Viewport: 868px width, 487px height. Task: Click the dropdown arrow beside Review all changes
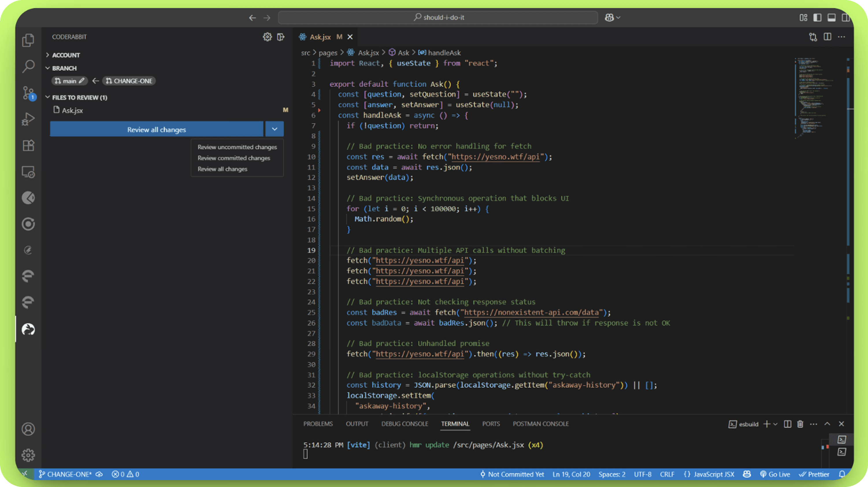click(274, 129)
